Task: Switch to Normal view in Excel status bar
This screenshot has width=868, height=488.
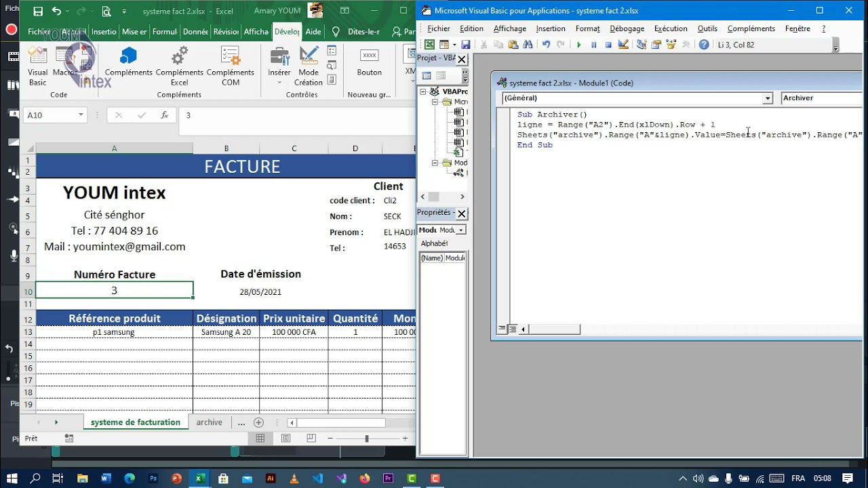Action: 260,439
